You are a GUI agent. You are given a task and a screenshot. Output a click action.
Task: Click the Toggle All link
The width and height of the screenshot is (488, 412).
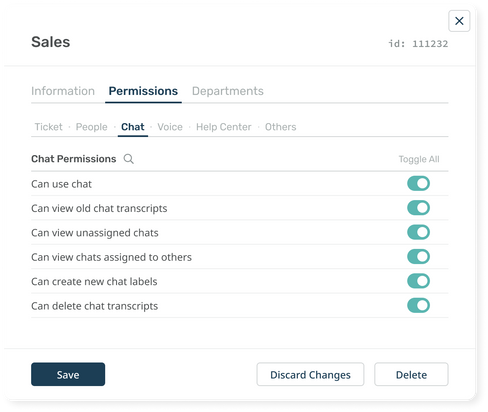(x=419, y=159)
